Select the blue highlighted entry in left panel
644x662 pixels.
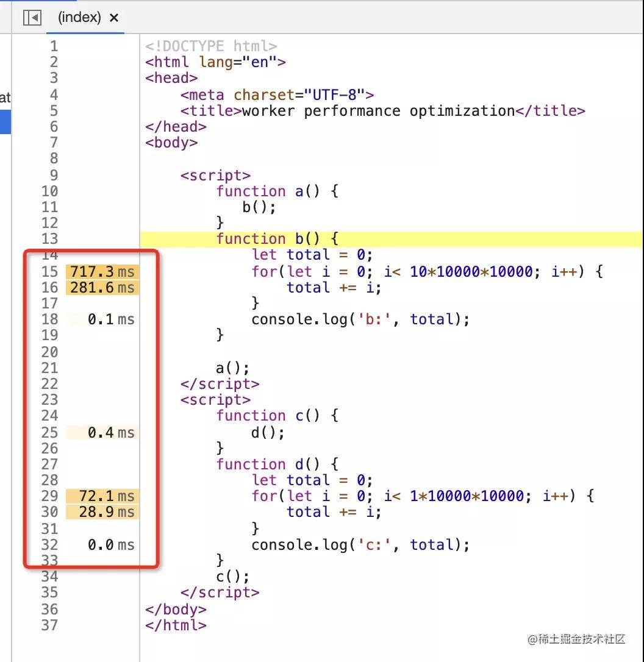5,121
